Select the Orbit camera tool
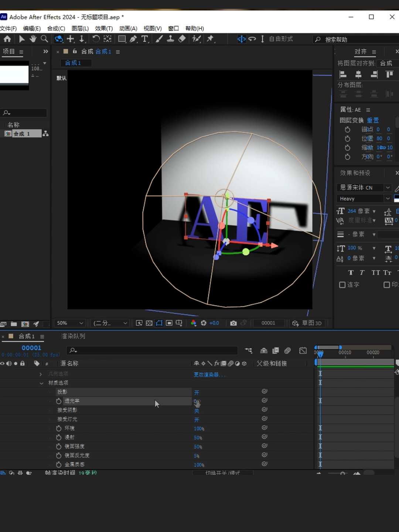Screen dimensions: 399x532 tap(59, 39)
